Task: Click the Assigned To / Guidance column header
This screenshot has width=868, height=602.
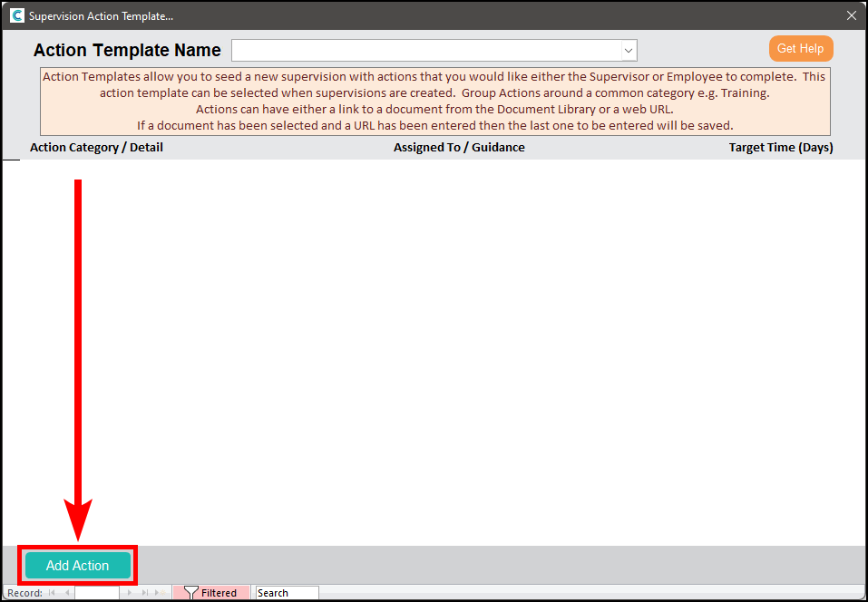Action: (459, 147)
